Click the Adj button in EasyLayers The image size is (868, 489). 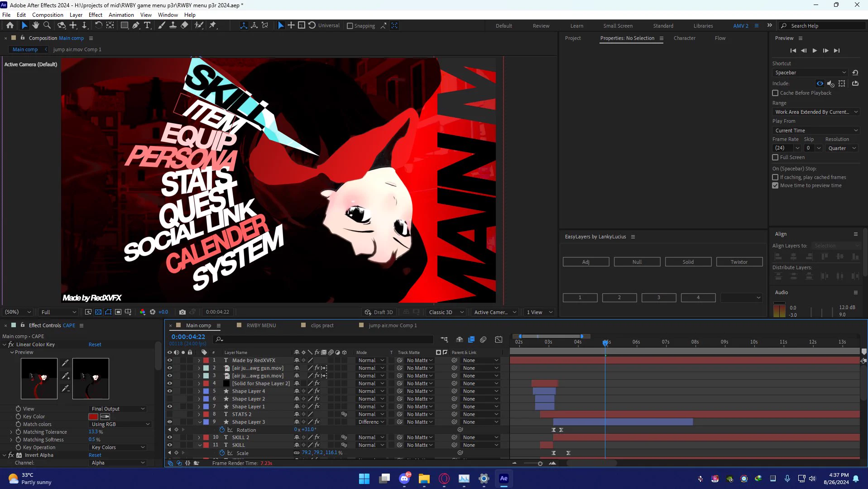coord(585,262)
